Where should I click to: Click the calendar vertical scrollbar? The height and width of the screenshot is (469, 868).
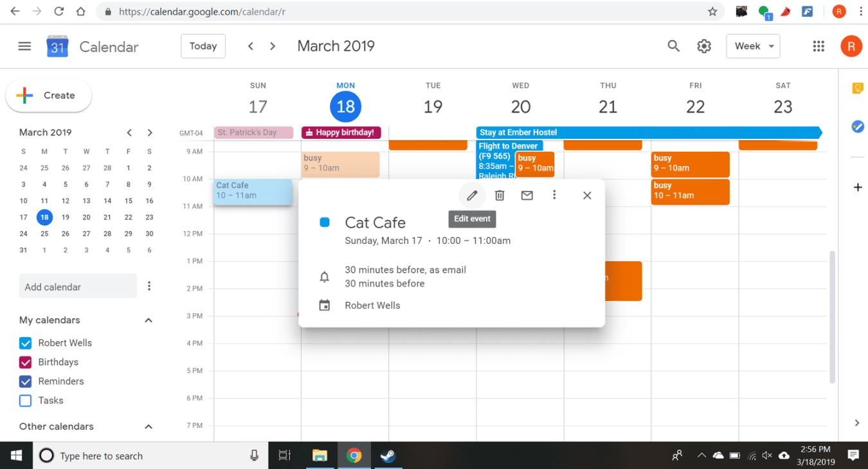[x=833, y=317]
